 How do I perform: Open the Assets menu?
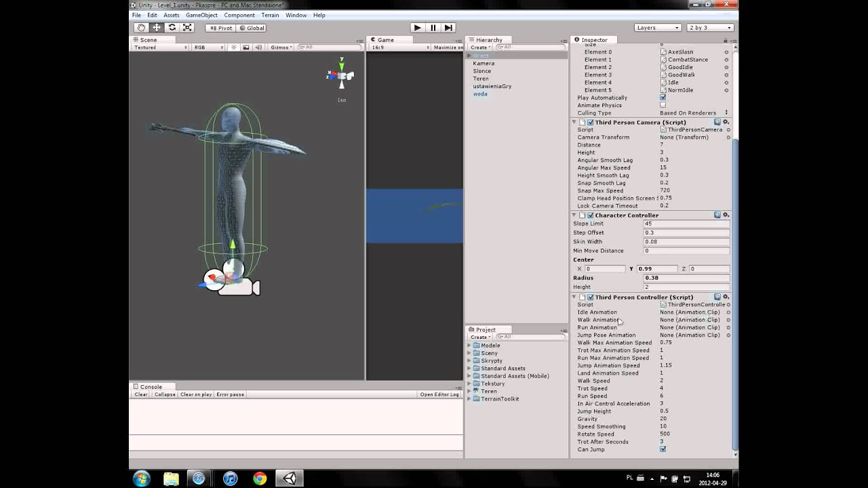click(x=172, y=15)
